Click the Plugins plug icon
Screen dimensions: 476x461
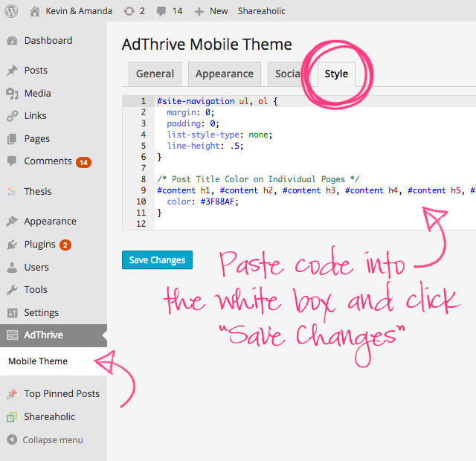[12, 245]
